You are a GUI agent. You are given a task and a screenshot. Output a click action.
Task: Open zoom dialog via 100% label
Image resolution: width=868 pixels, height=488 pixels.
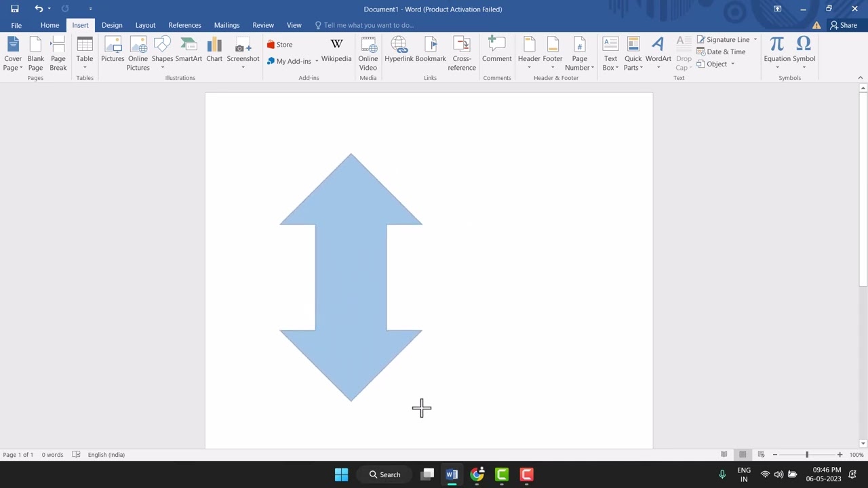[x=856, y=455]
